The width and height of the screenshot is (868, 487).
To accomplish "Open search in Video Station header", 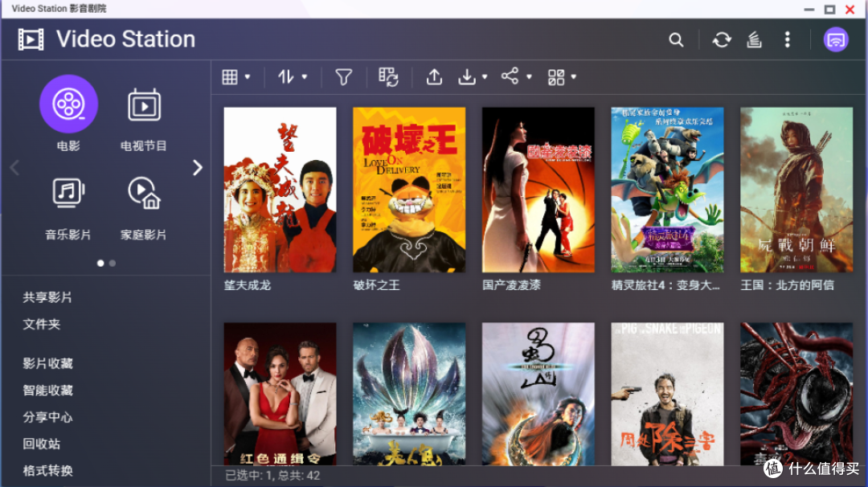I will (x=676, y=40).
